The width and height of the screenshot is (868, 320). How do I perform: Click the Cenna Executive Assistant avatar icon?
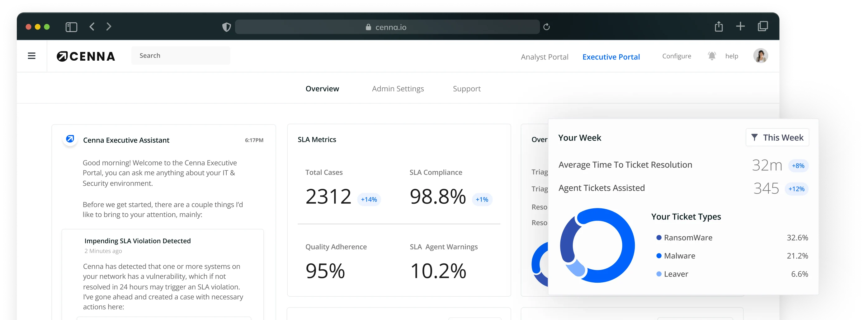pos(70,139)
